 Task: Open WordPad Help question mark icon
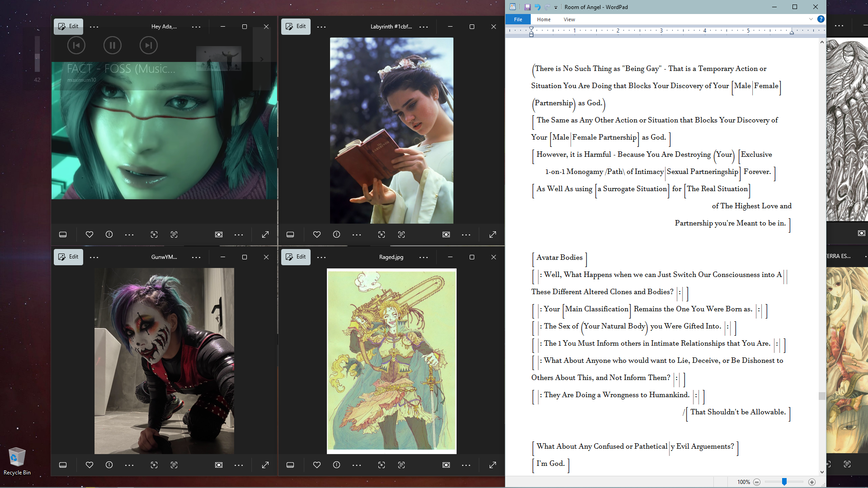point(821,19)
